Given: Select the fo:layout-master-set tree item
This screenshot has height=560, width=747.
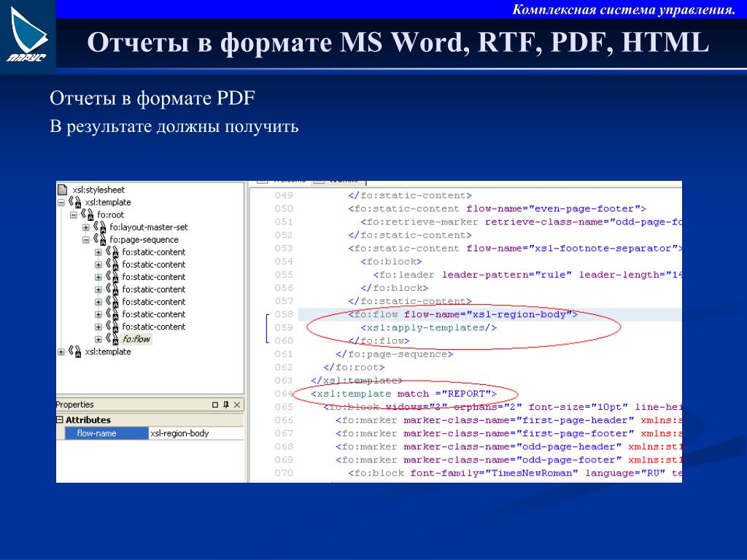Looking at the screenshot, I should [149, 227].
